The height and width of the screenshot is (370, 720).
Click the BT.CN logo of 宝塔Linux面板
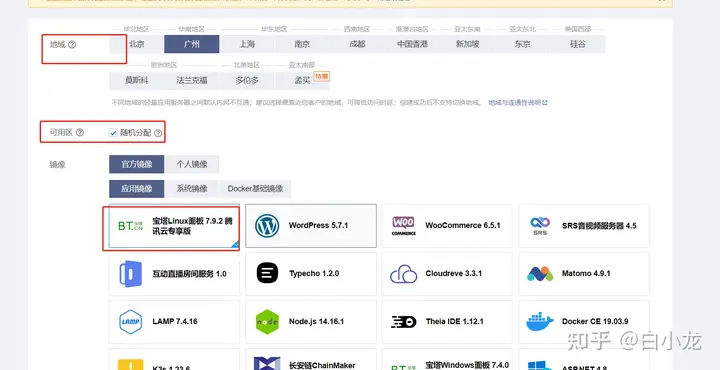[131, 226]
